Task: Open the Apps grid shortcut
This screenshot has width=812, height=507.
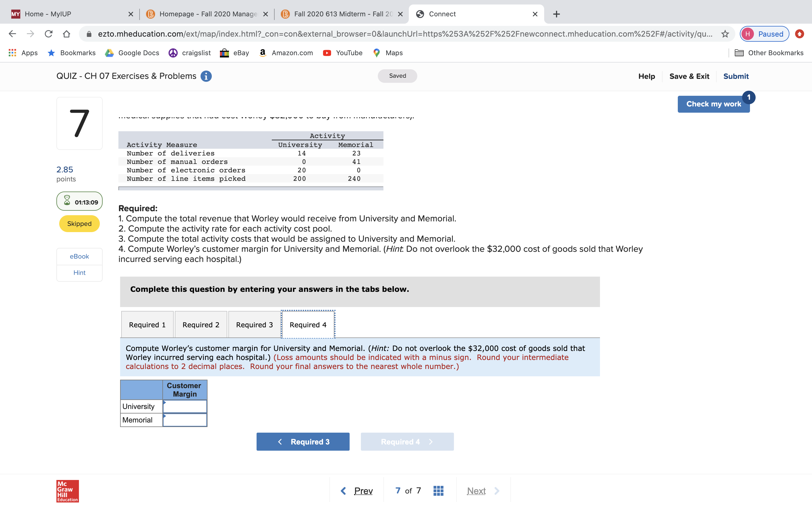Action: [x=23, y=53]
